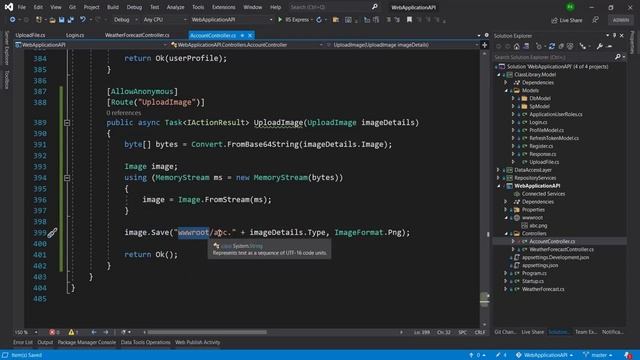
Task: Open the Any CPU platform dropdown
Action: [164, 20]
